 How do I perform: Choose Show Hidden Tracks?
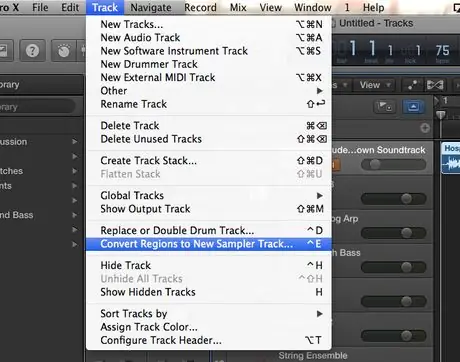(x=209, y=292)
